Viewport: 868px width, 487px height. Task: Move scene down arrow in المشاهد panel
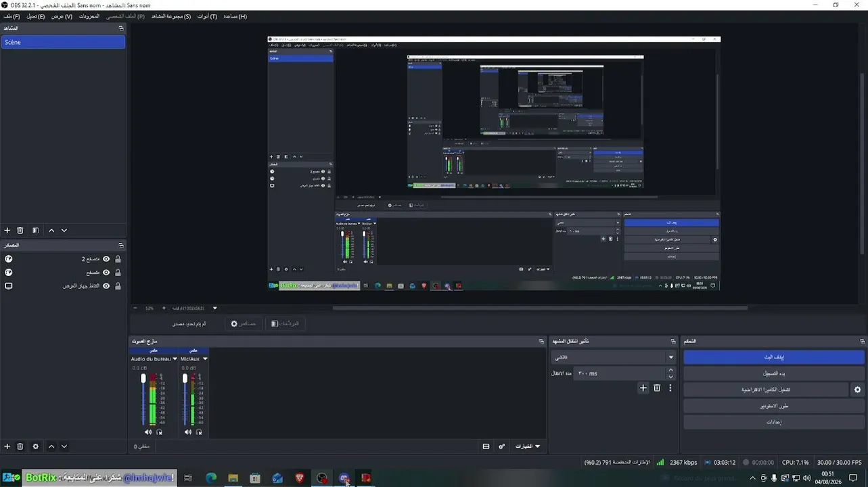tap(64, 231)
